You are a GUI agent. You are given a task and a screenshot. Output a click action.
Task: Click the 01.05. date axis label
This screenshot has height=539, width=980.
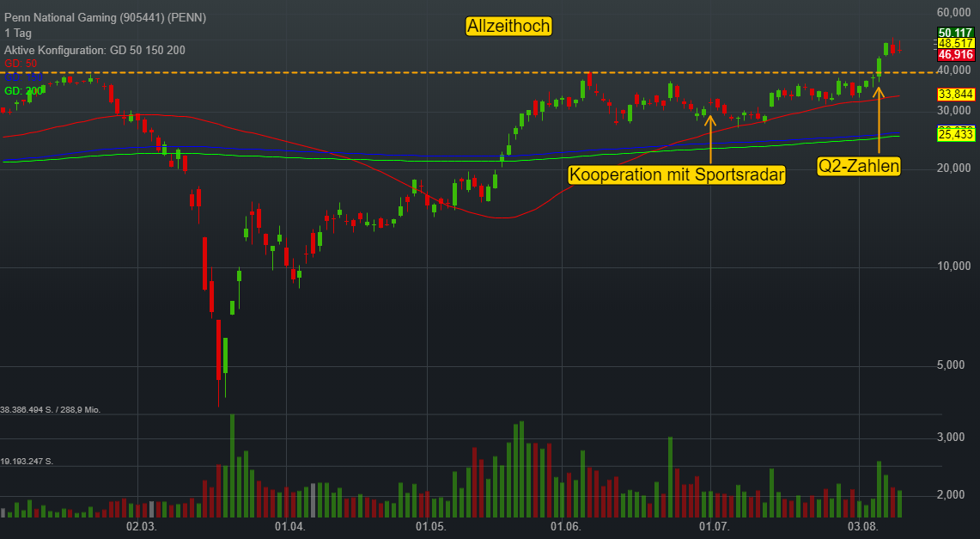point(430,526)
